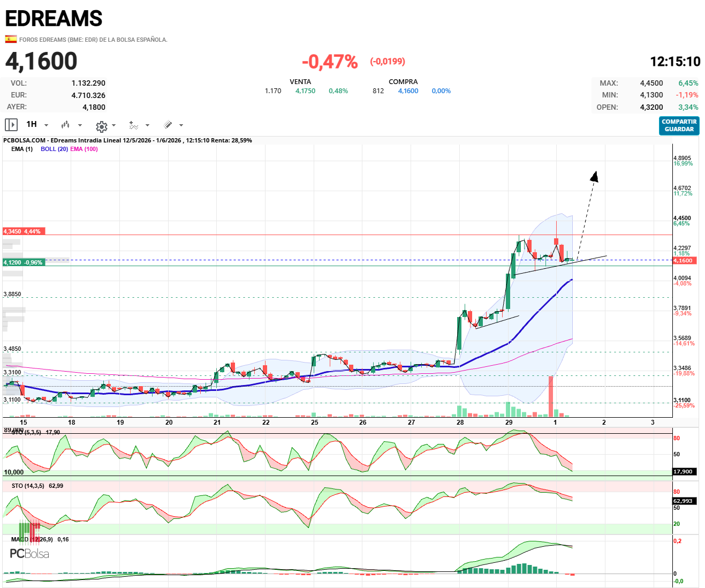Screen dimensions: 705x588
Task: Expand the indicators dropdown arrow
Action: click(x=147, y=125)
